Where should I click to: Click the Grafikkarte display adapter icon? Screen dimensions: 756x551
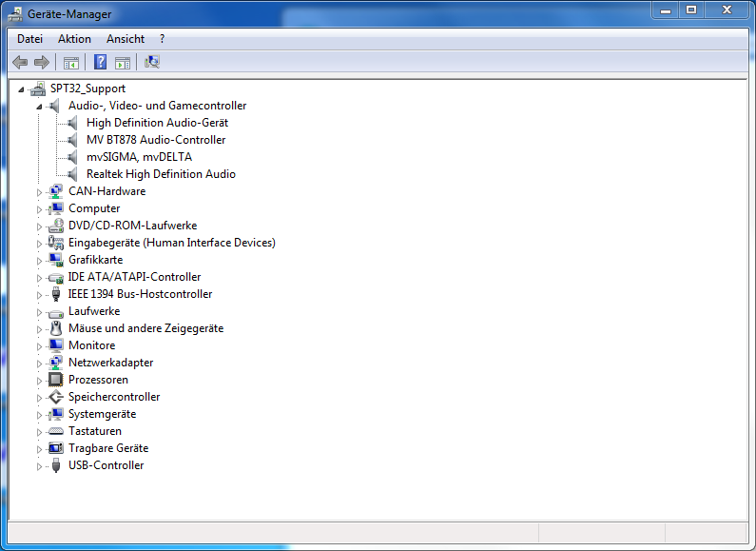pos(56,260)
